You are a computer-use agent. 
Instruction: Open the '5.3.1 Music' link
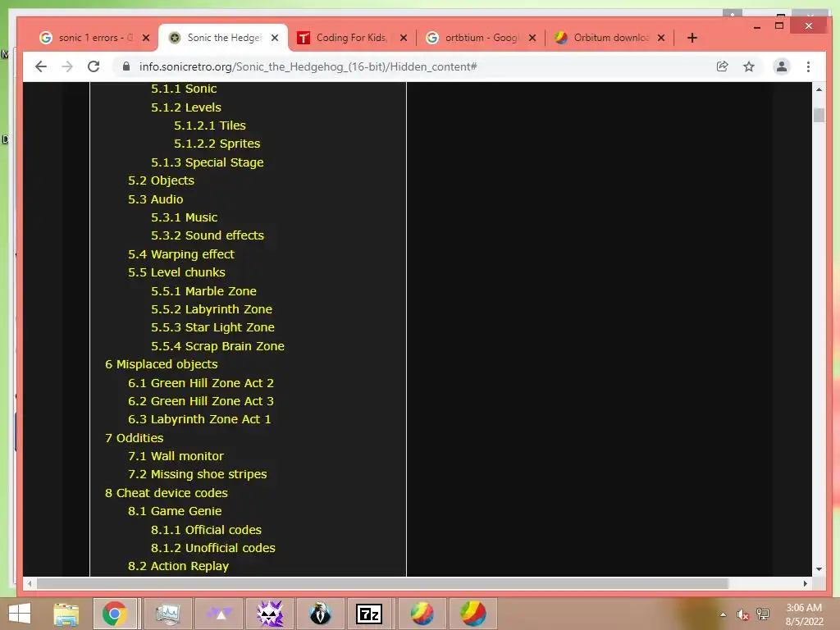185,217
